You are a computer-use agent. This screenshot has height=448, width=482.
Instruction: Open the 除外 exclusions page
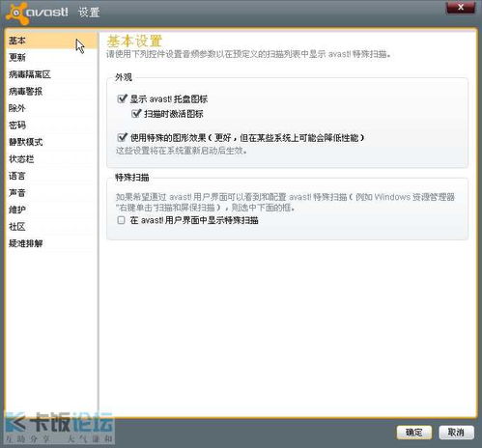51,108
